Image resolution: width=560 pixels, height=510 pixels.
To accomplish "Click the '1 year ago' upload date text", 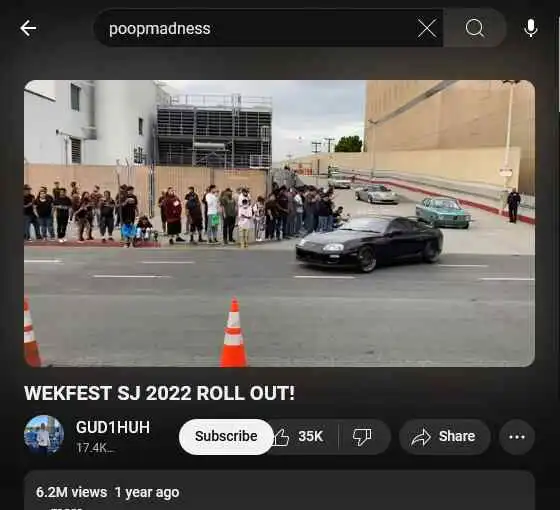I will click(x=147, y=492).
